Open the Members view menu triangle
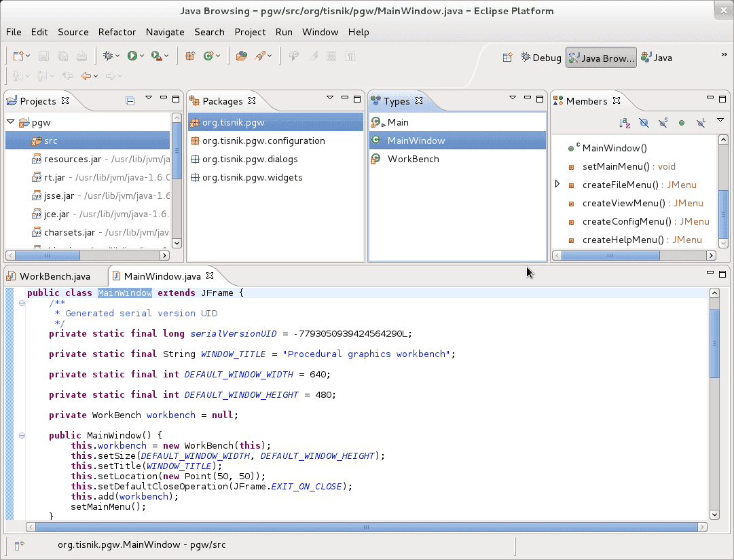This screenshot has height=560, width=734. point(720,121)
